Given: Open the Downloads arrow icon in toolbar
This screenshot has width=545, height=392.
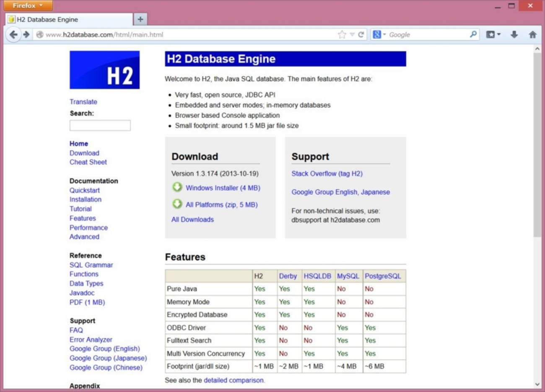Looking at the screenshot, I should click(514, 35).
